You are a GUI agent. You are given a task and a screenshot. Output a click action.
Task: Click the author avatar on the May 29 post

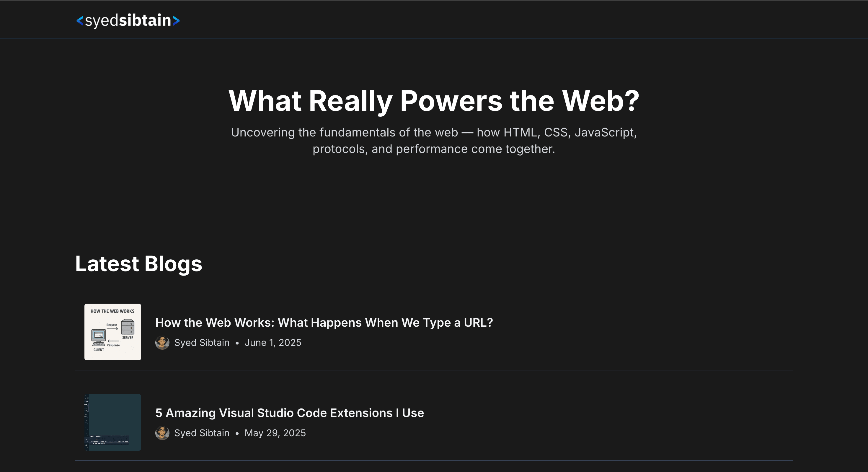pos(162,433)
